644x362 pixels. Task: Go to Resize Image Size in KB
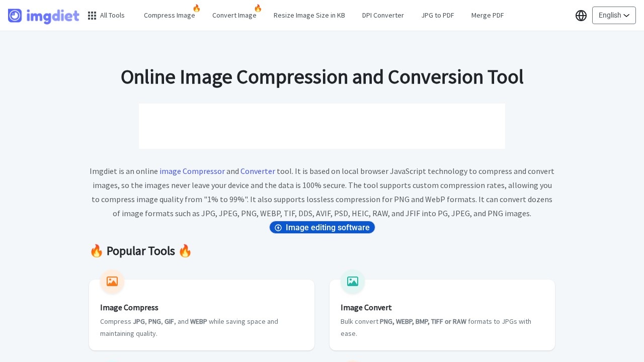309,16
